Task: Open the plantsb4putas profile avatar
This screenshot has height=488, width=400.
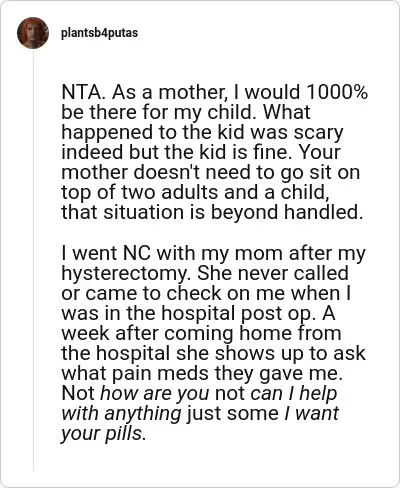Action: click(33, 33)
